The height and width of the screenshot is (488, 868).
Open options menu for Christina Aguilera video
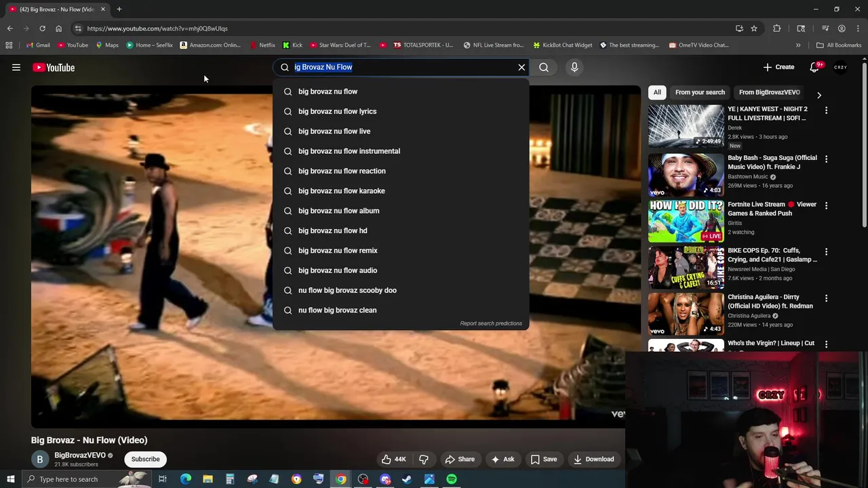coord(826,298)
